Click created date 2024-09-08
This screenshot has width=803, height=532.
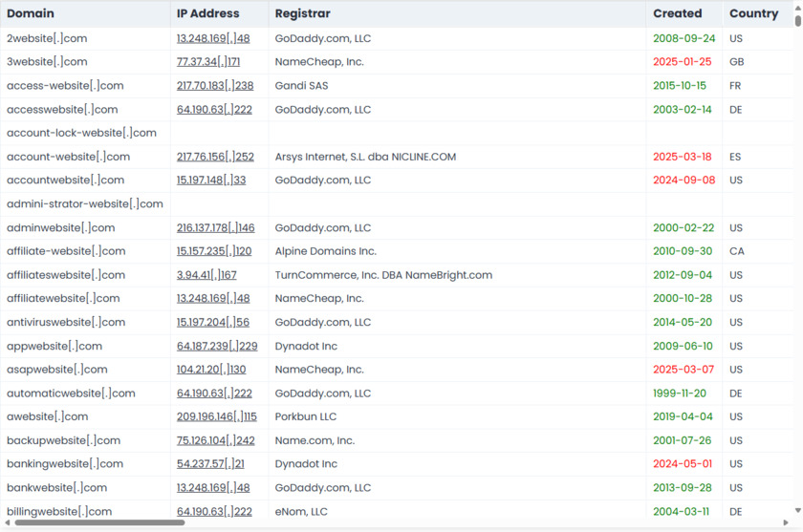point(684,181)
